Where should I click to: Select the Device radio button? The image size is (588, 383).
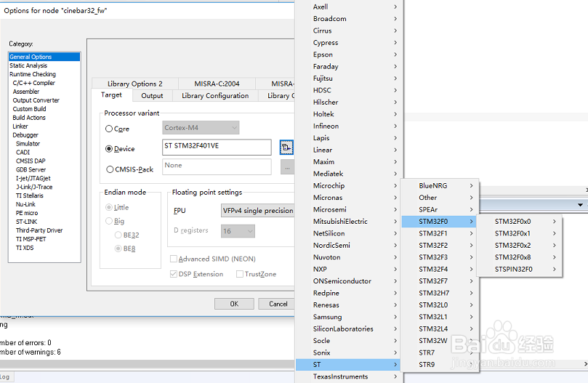click(x=109, y=149)
